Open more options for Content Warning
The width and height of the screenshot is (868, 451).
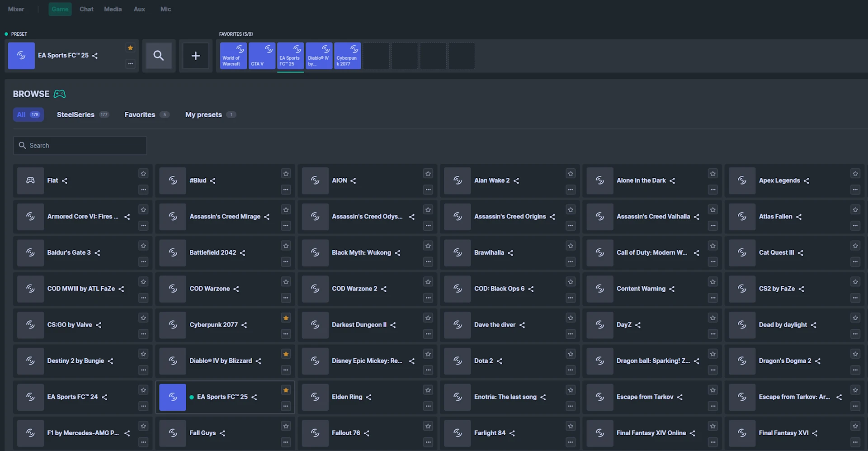coord(713,298)
